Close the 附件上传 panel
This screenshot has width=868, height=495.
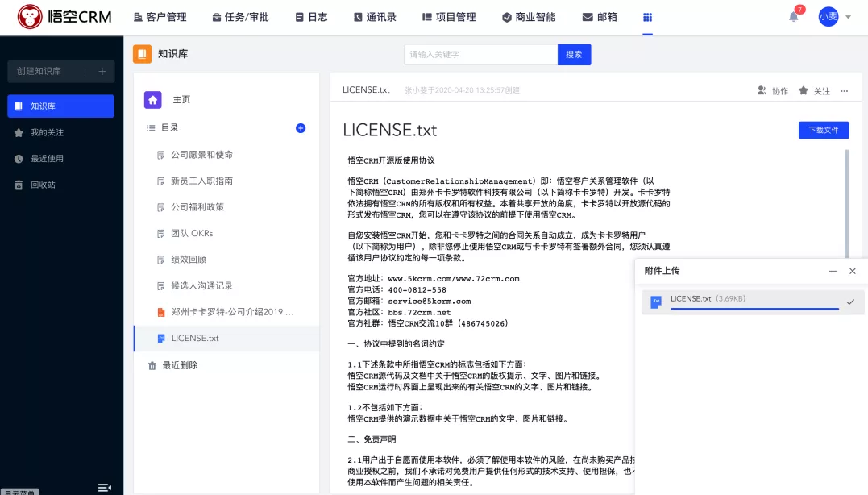[x=853, y=272]
